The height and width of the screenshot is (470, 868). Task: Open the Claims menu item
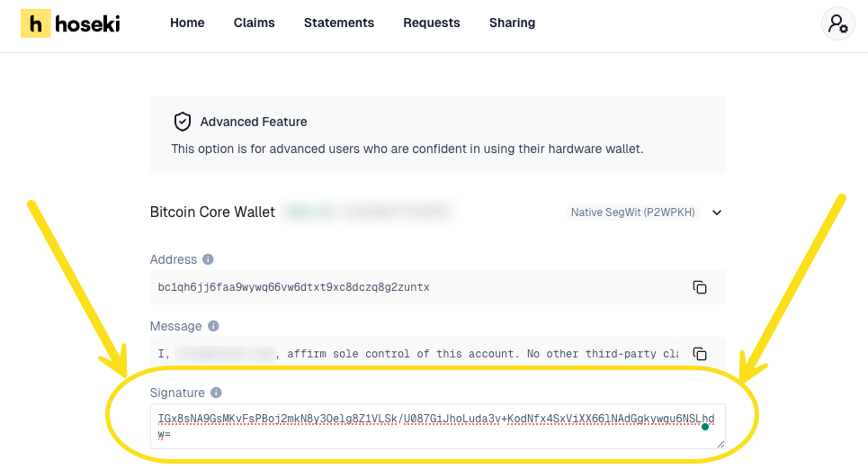pos(254,23)
